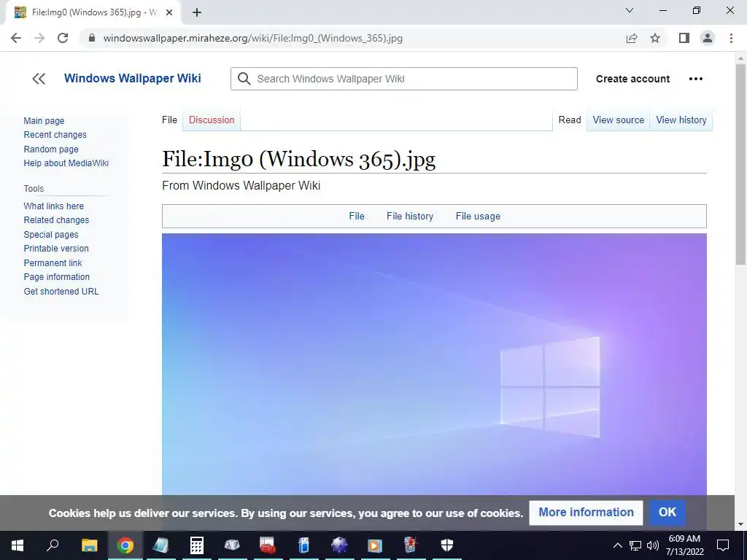
Task: Open the Calculator app from taskbar
Action: 197,545
